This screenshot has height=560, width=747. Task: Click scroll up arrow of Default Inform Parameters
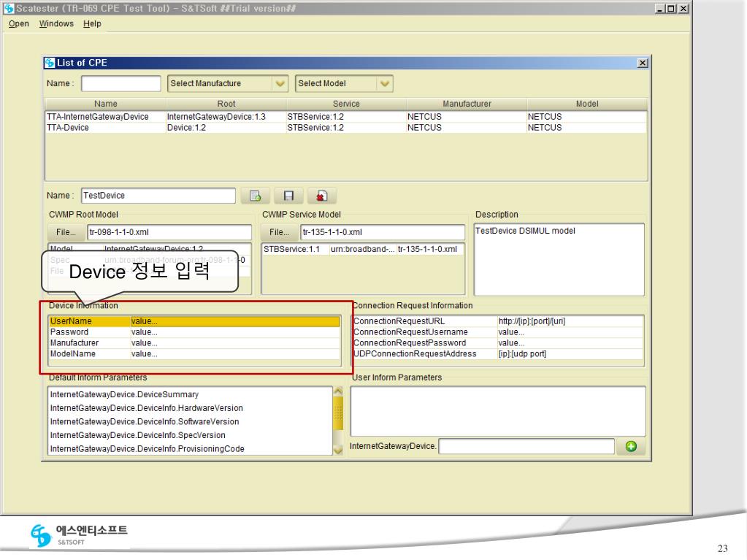pos(338,391)
